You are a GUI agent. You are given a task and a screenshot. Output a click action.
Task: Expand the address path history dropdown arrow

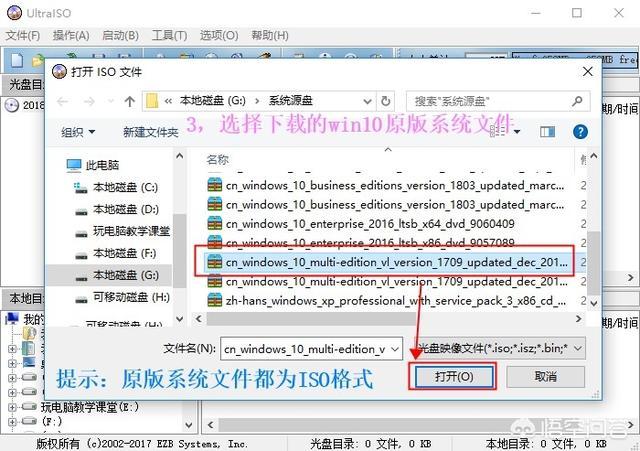[367, 101]
